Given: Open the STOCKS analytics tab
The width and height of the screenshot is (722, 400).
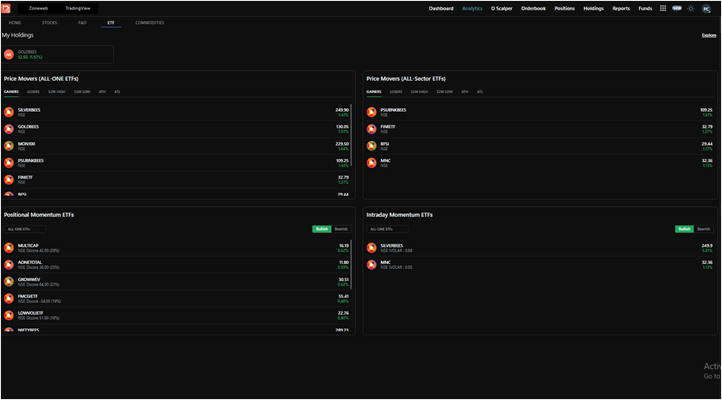Looking at the screenshot, I should [x=50, y=23].
